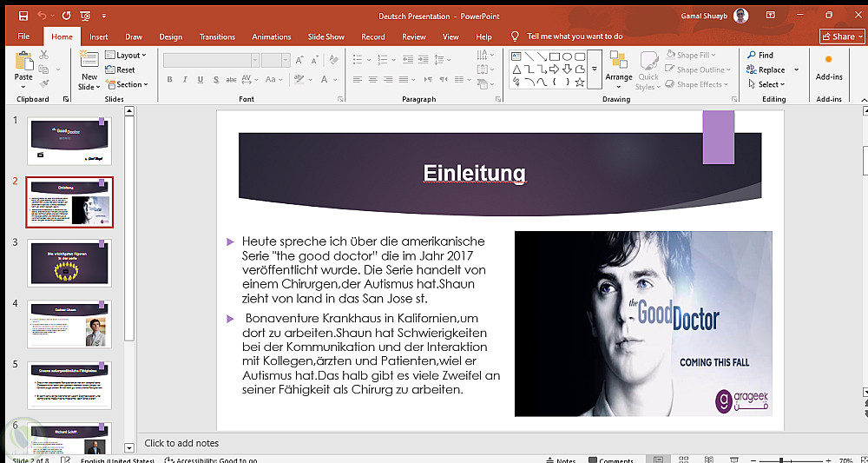This screenshot has width=868, height=463.
Task: Align the text to the left
Action: [358, 79]
